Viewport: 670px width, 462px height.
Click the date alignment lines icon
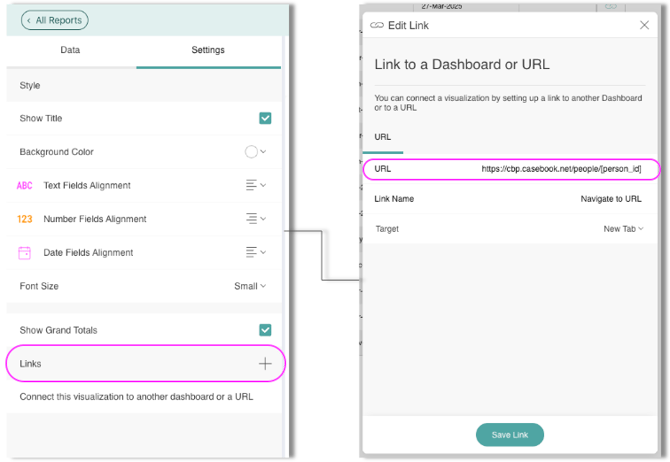point(251,253)
